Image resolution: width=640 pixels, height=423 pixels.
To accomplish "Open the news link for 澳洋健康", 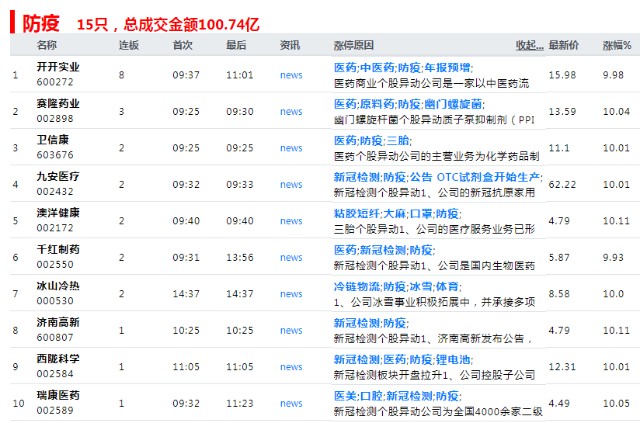I will [x=291, y=221].
